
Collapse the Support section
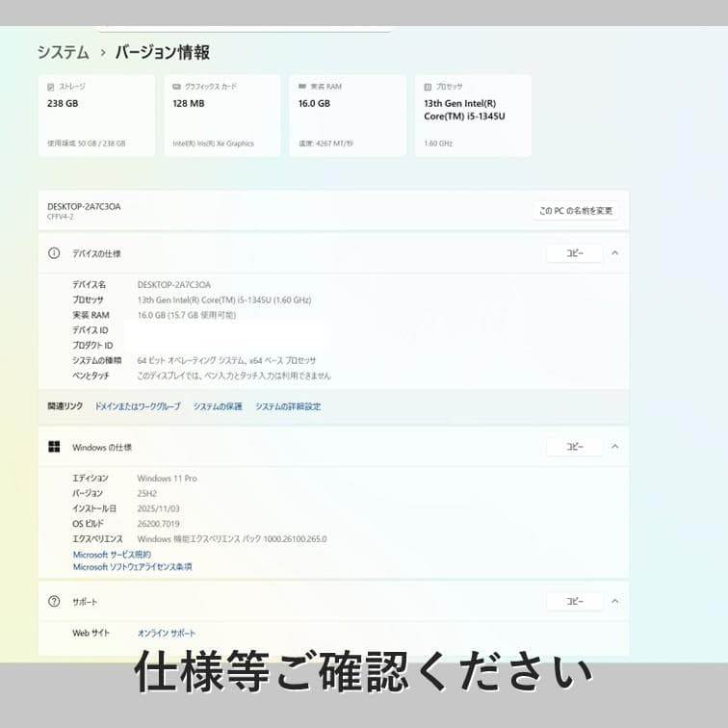[x=614, y=601]
